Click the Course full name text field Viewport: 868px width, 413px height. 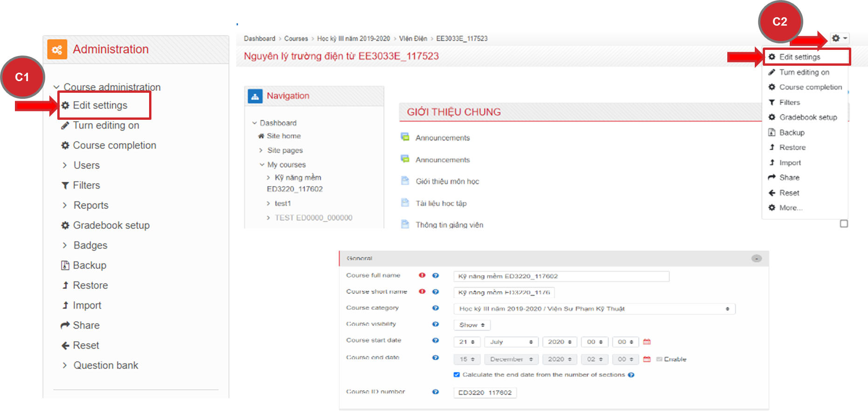click(x=561, y=276)
